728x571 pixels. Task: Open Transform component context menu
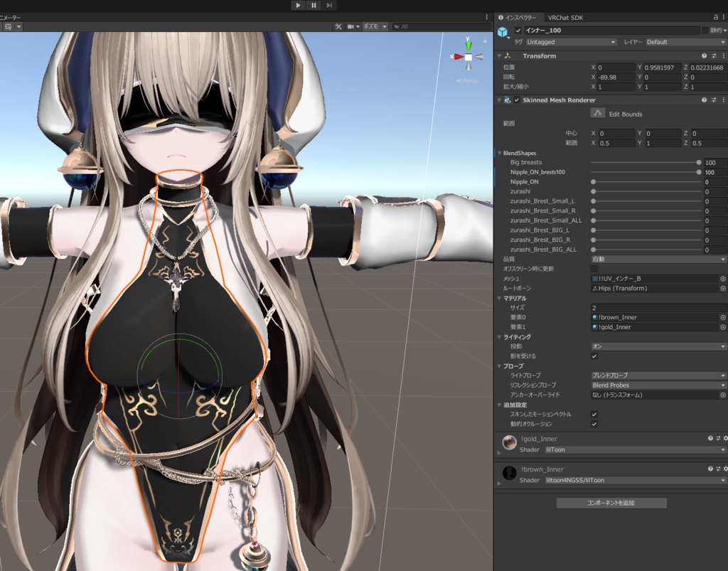tap(723, 55)
